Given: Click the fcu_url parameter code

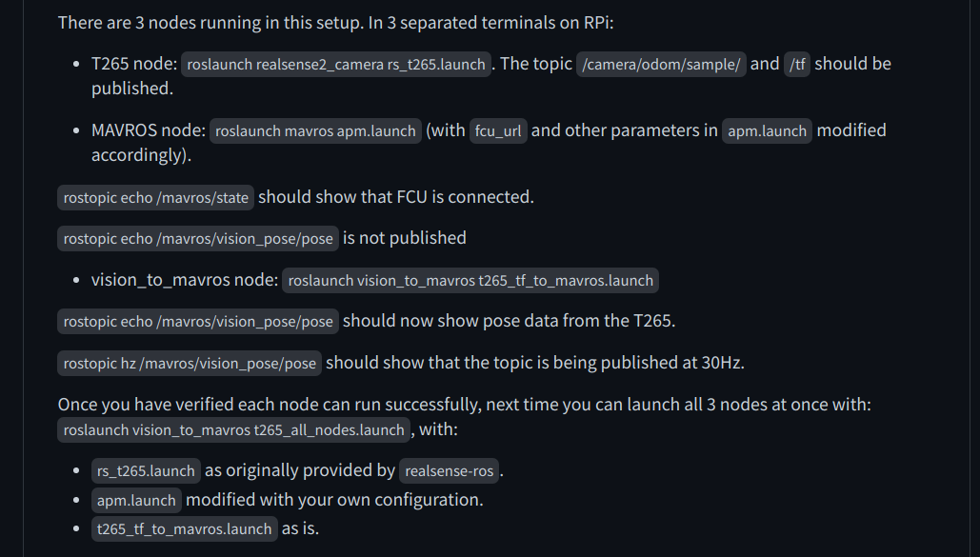Looking at the screenshot, I should [498, 131].
